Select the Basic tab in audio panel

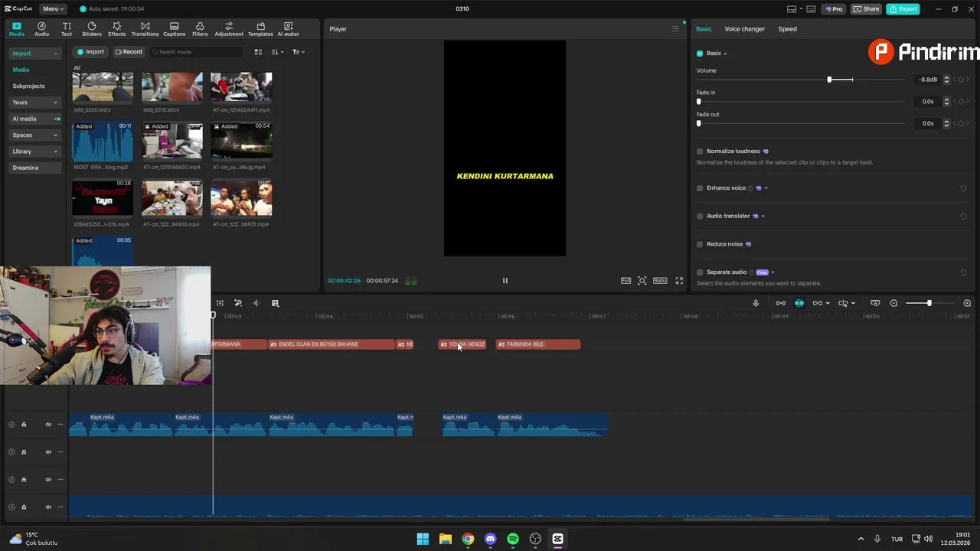point(704,29)
